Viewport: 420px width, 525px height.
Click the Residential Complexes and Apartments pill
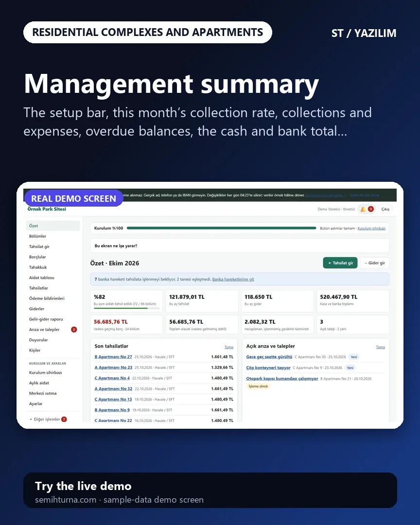click(148, 32)
